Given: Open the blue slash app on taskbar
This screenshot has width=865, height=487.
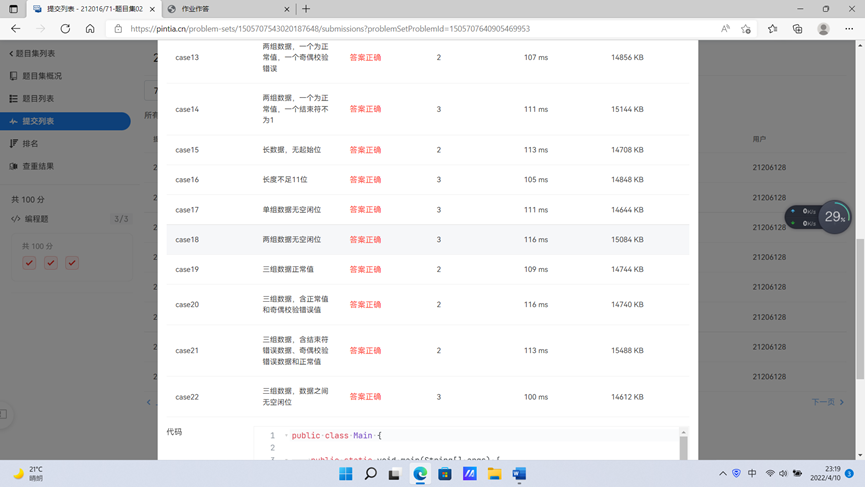Looking at the screenshot, I should coord(469,474).
